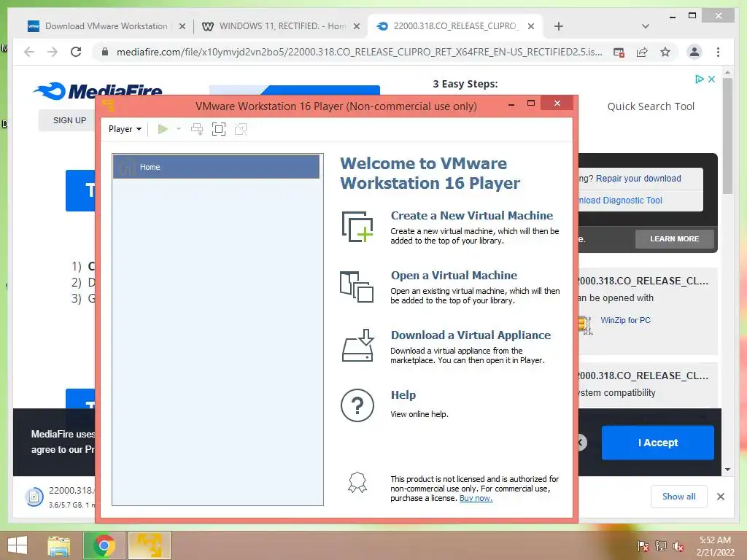
Task: Close the ad with the X icon
Action: click(x=712, y=79)
